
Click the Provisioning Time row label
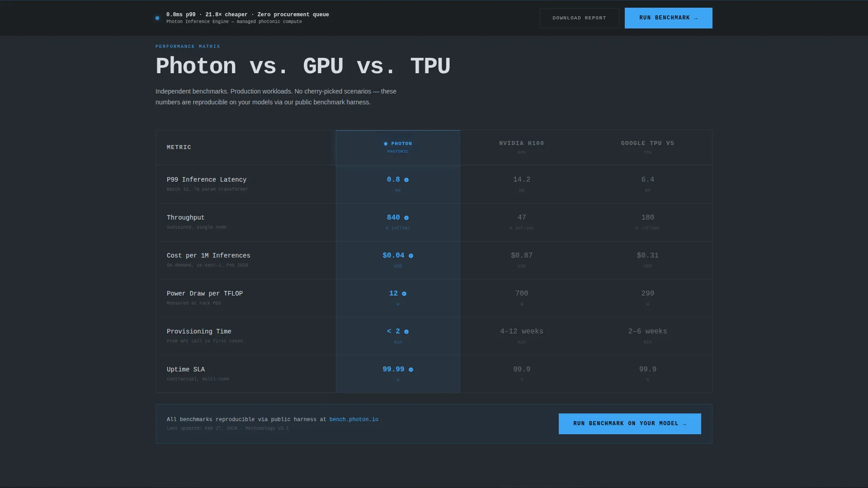pyautogui.click(x=199, y=332)
